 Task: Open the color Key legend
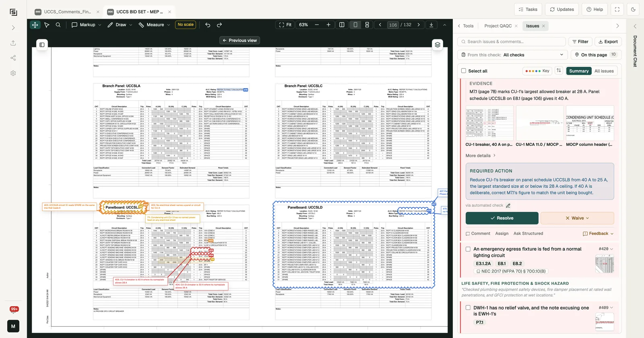(x=537, y=71)
